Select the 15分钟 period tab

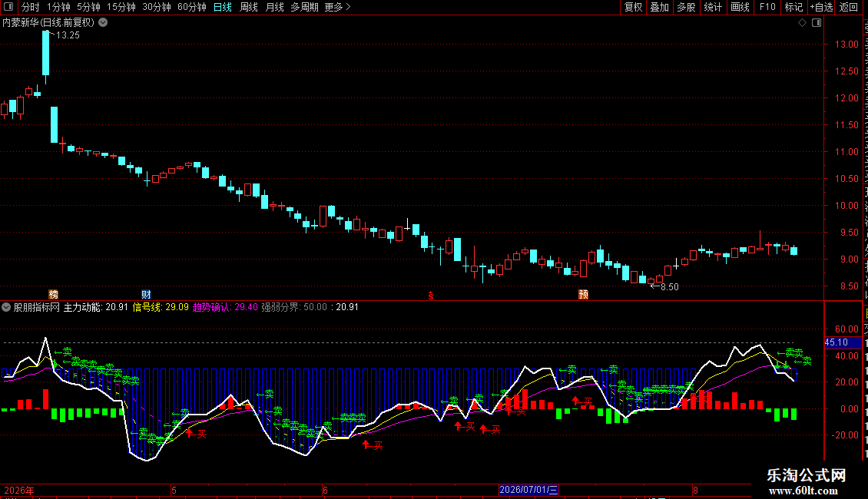(x=121, y=7)
